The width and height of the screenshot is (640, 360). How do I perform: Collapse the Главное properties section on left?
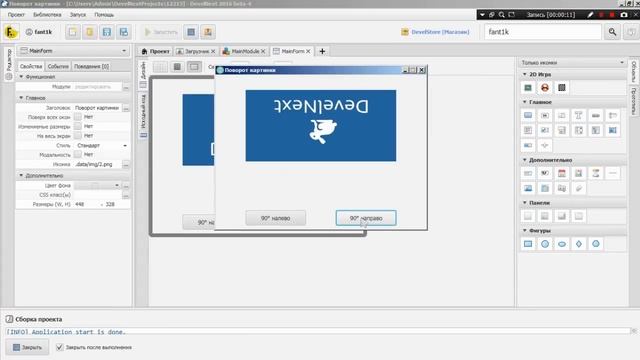21,98
